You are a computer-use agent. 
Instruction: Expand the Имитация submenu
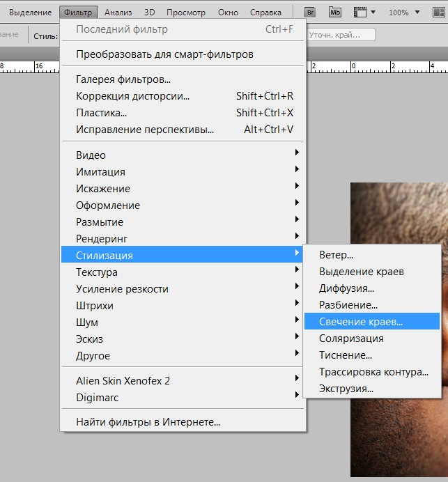click(x=182, y=172)
